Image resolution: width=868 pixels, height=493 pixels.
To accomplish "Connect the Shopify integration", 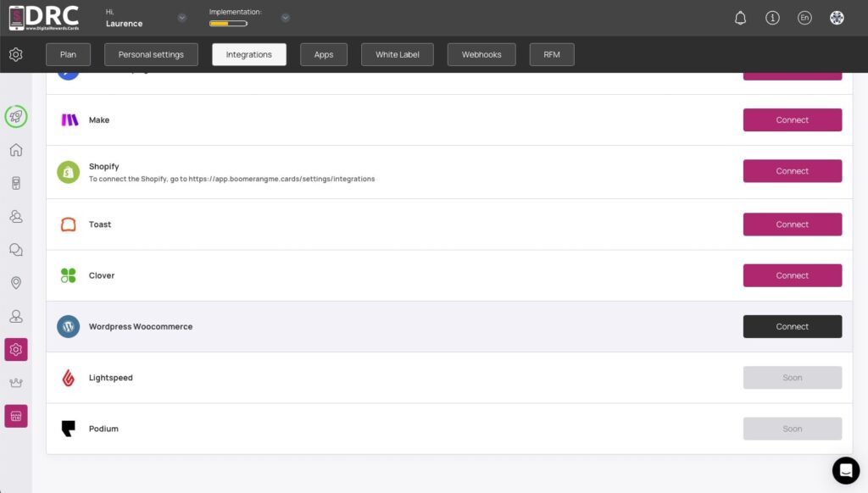I will coord(793,171).
